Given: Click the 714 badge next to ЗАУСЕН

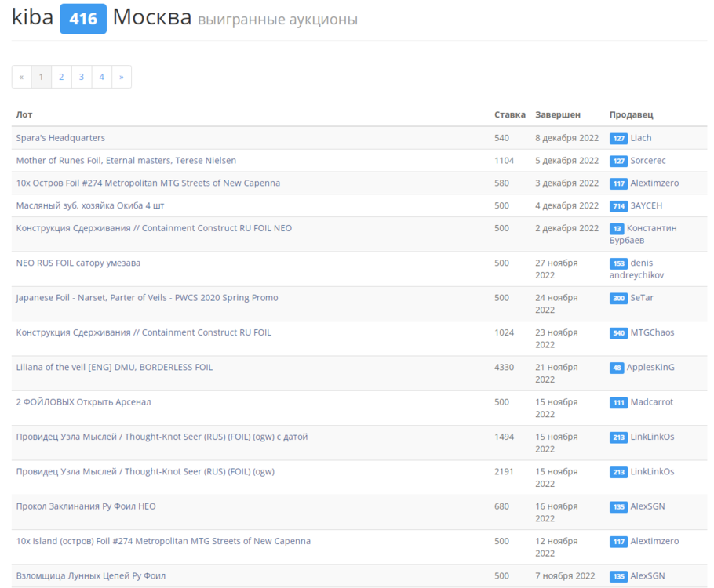Looking at the screenshot, I should pos(618,206).
